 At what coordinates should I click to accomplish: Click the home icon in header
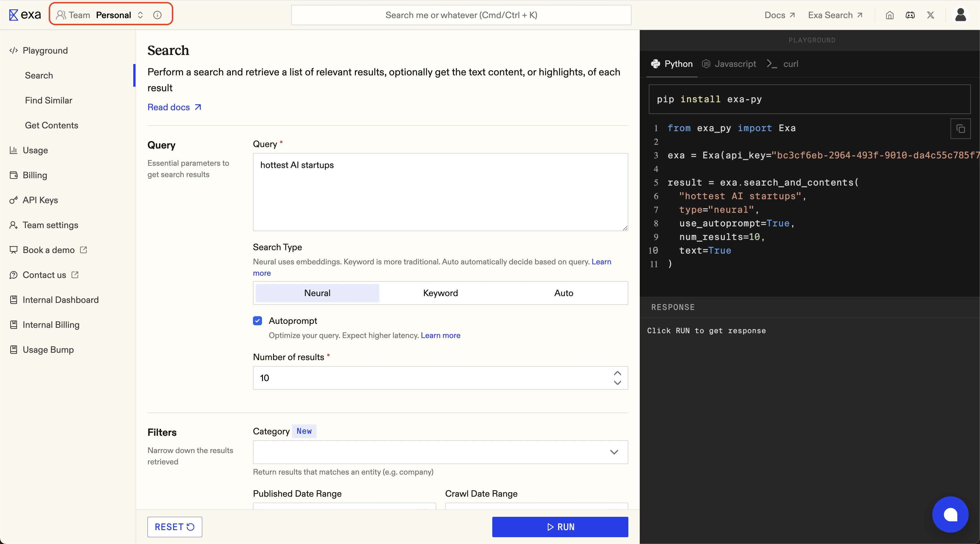coord(890,15)
